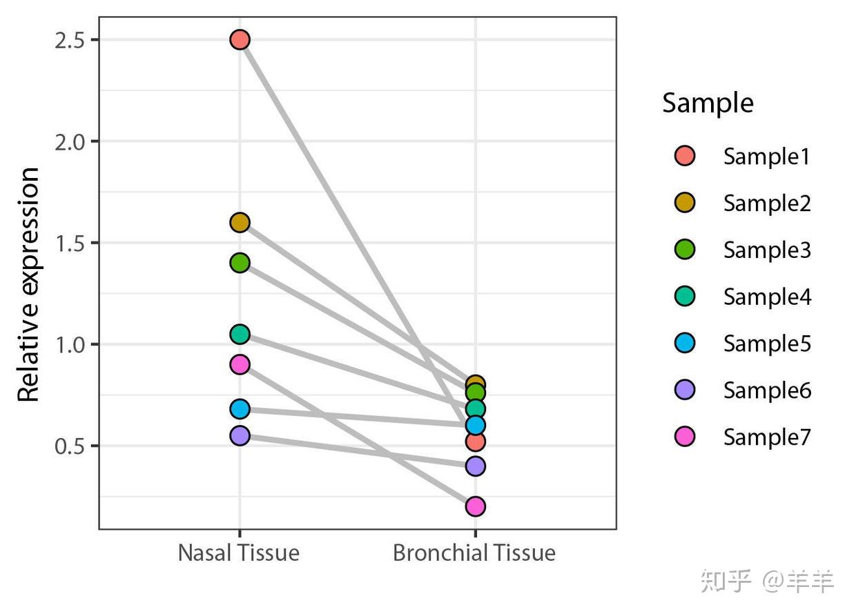Click the Sample6 purple legend marker
Viewport: 856px width, 616px height.
click(x=685, y=390)
